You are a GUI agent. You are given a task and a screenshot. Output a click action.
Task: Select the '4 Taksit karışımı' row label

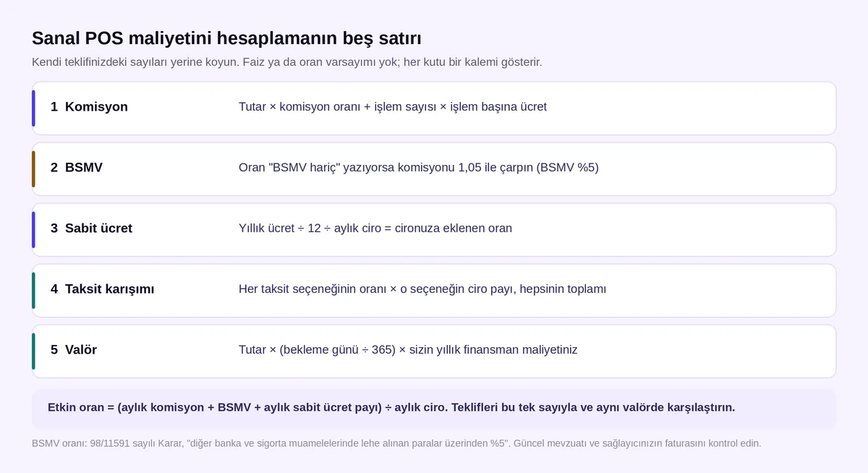(103, 289)
